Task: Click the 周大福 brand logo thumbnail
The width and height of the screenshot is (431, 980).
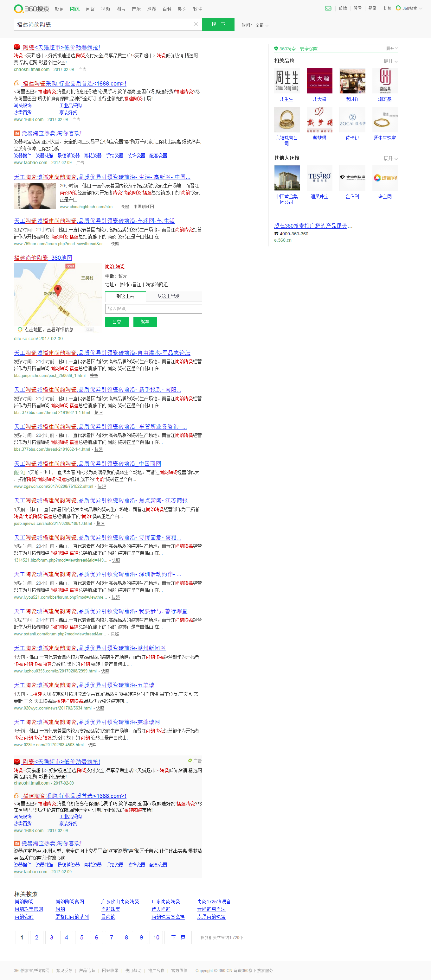Action: [x=319, y=81]
